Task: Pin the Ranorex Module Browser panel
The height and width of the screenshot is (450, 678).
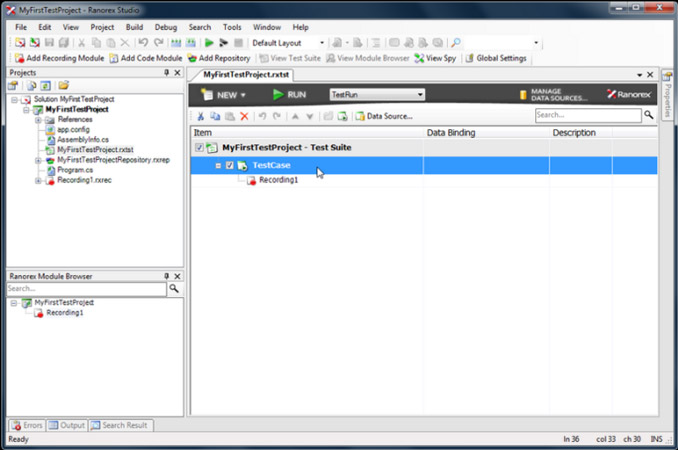Action: [x=166, y=276]
